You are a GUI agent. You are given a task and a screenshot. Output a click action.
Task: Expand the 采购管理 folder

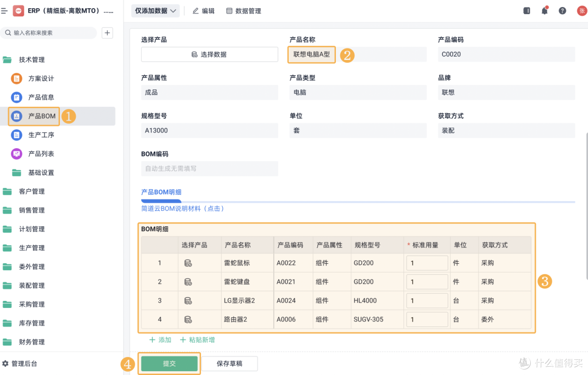click(24, 304)
